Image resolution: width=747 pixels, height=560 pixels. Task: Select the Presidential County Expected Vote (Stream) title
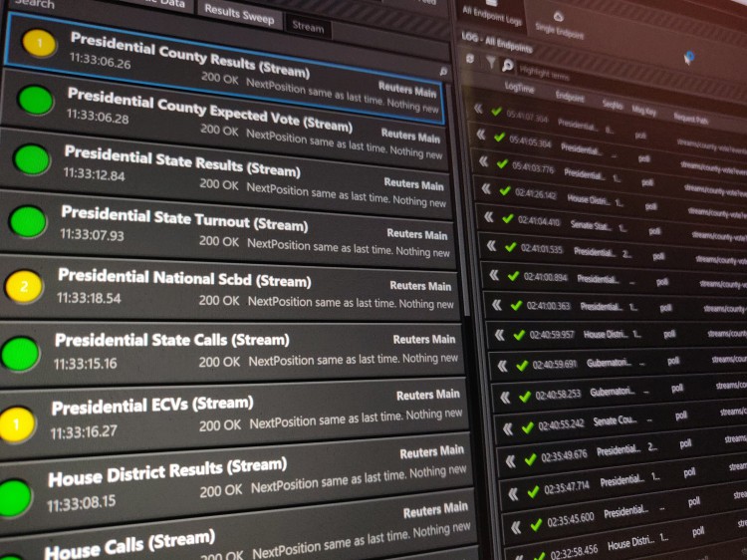pos(209,109)
